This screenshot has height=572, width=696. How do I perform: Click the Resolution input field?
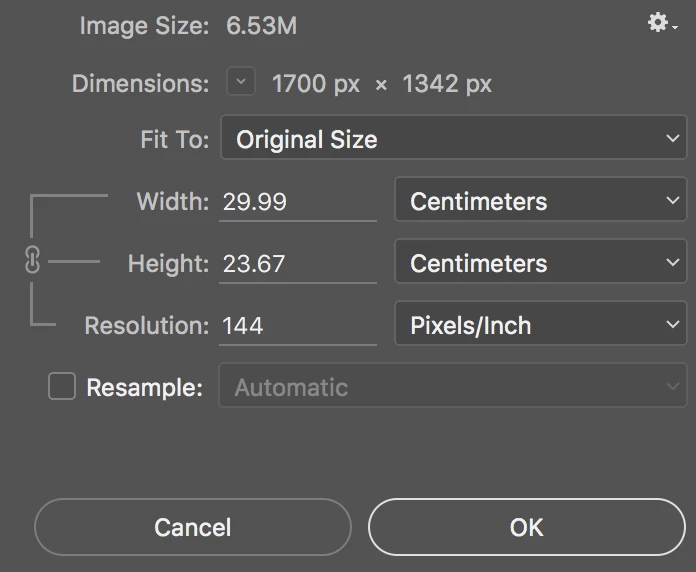tap(297, 326)
